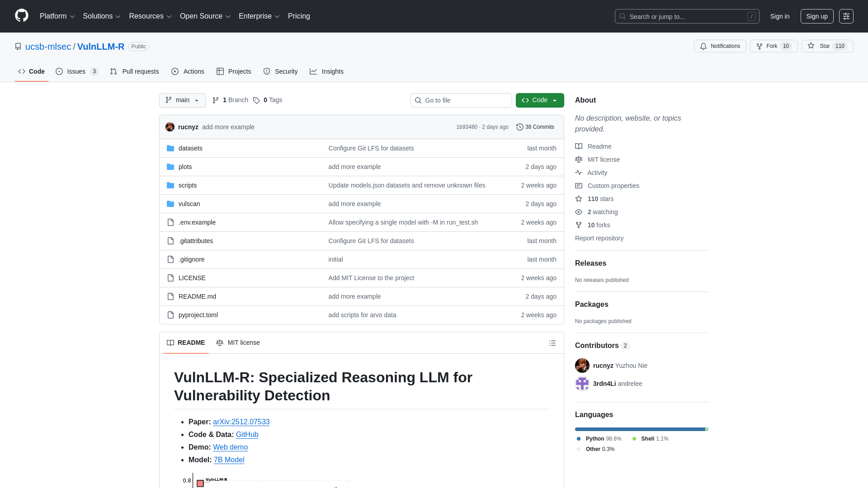Star the VulnLLM-R repository

[826, 46]
